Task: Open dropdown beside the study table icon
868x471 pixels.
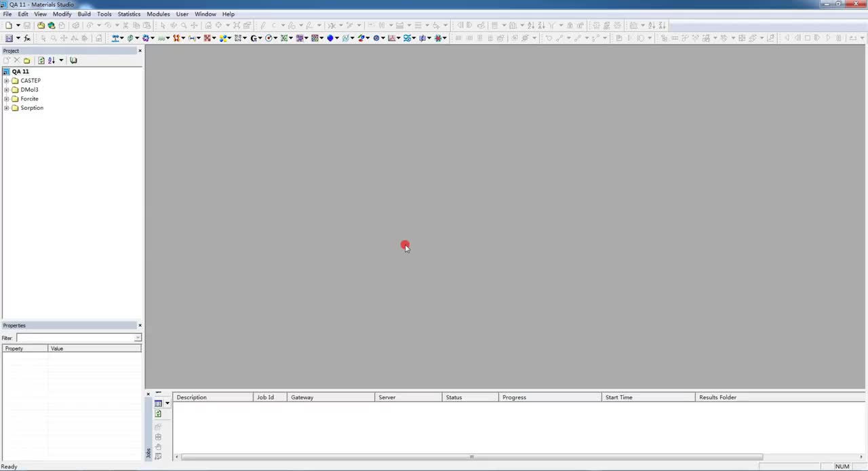Action: (18, 38)
